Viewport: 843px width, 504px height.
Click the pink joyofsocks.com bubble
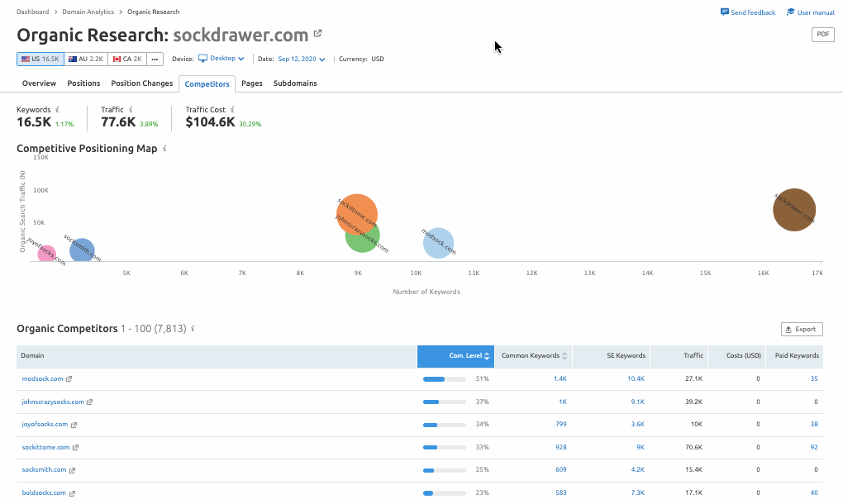point(46,253)
